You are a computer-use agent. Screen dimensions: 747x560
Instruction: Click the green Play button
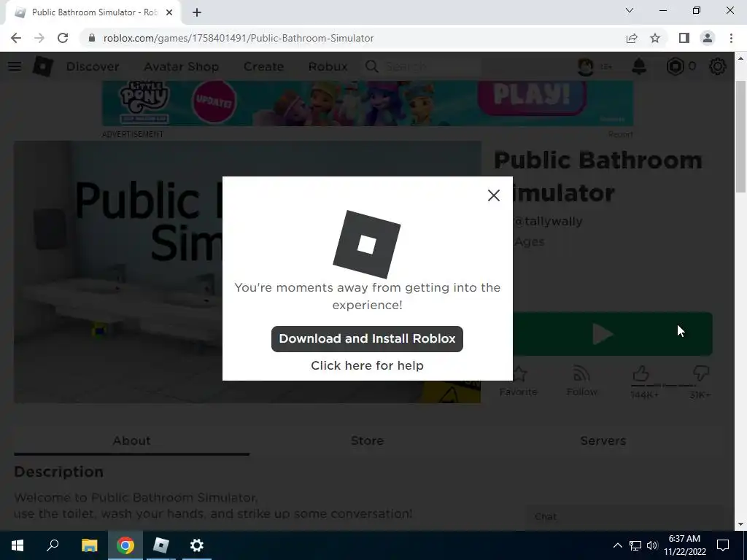612,334
